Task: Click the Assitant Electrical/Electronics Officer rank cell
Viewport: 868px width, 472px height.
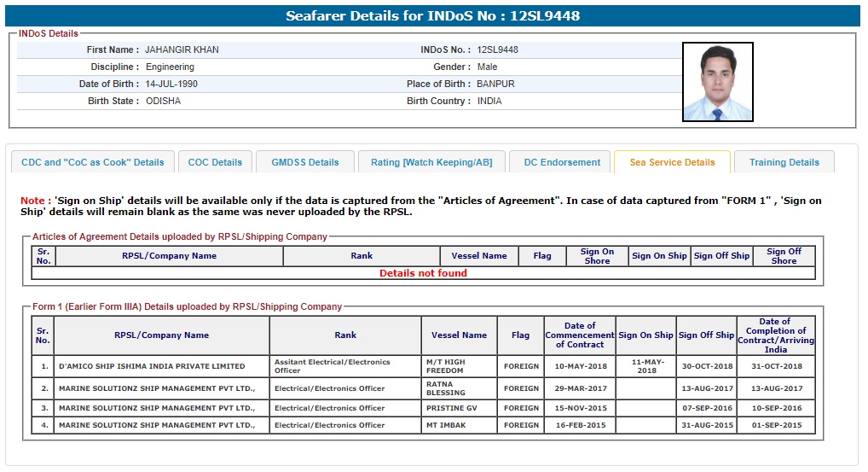Action: pyautogui.click(x=344, y=366)
